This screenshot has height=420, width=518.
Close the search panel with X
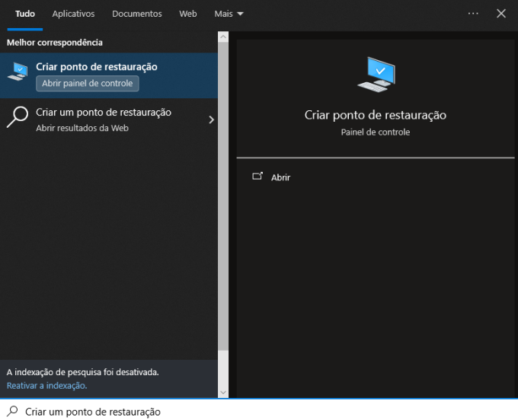500,14
